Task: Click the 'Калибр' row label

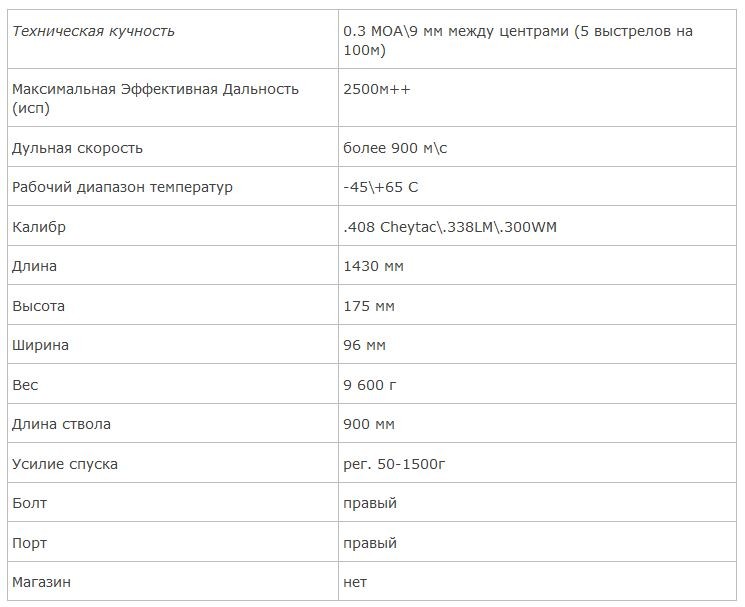Action: tap(39, 227)
